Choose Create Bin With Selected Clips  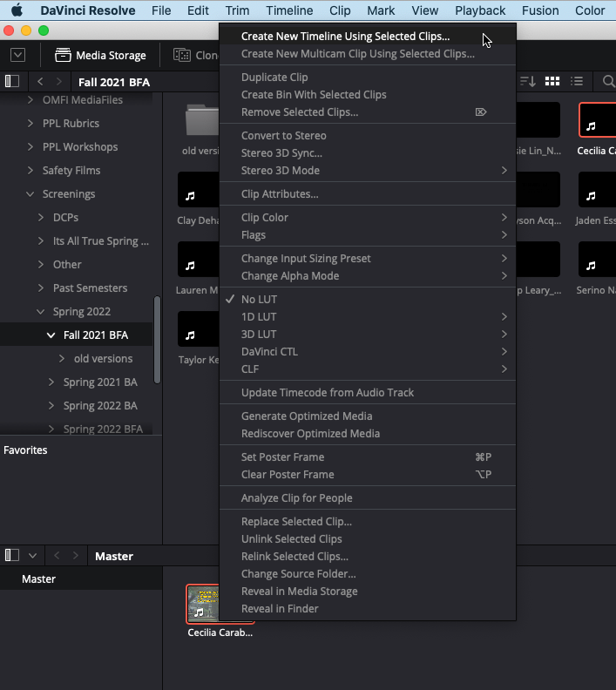[x=368, y=95]
